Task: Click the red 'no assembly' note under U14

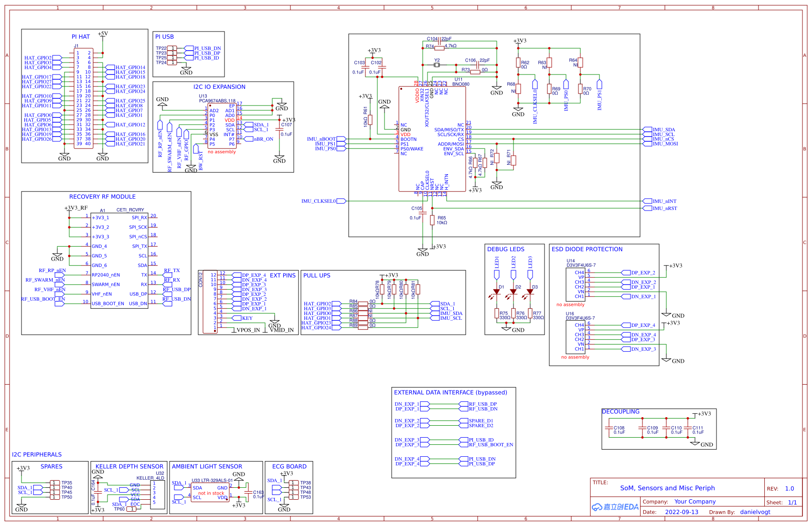Action: pos(570,304)
